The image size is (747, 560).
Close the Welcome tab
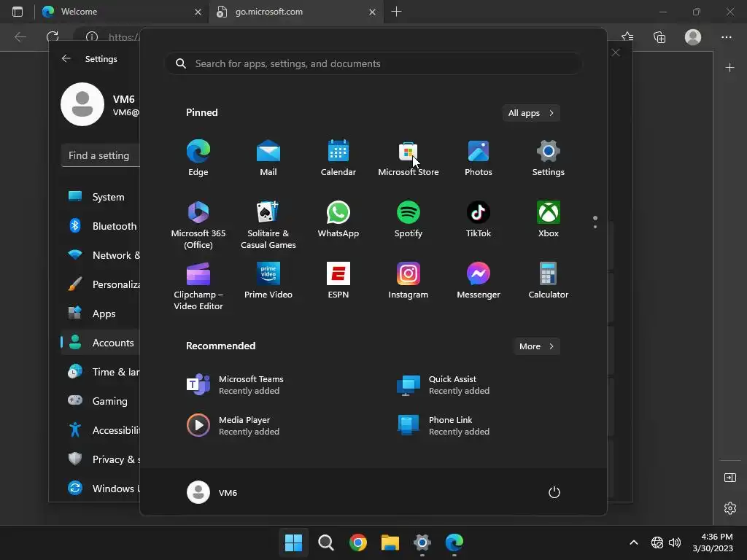coord(198,12)
